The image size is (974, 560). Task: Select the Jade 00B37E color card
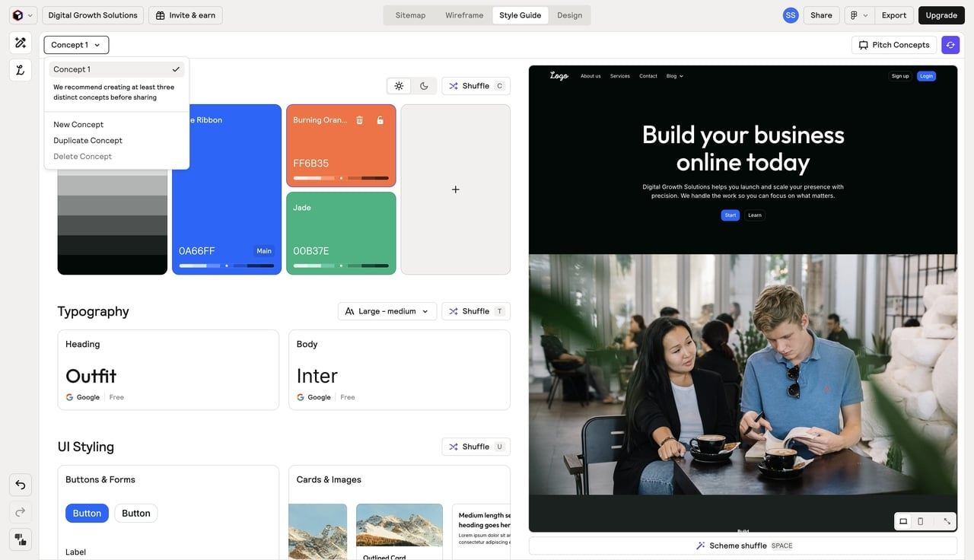(341, 233)
